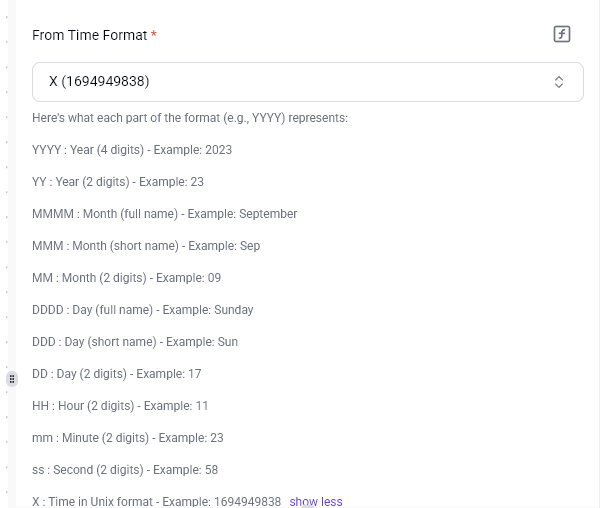Toggle the dynamic value function icon
The width and height of the screenshot is (600, 508).
pos(562,35)
